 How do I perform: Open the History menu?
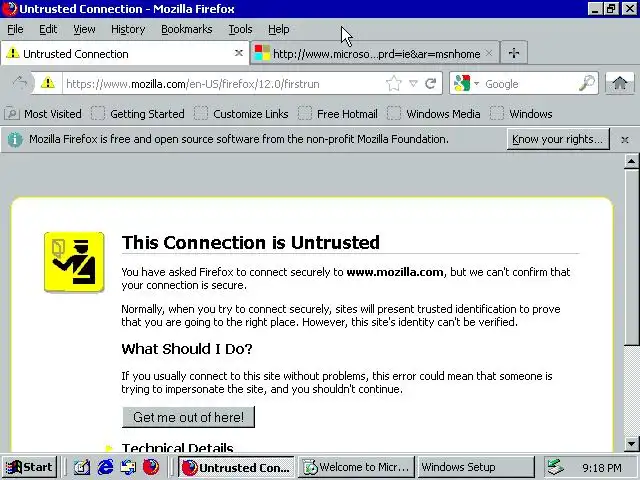pos(128,29)
